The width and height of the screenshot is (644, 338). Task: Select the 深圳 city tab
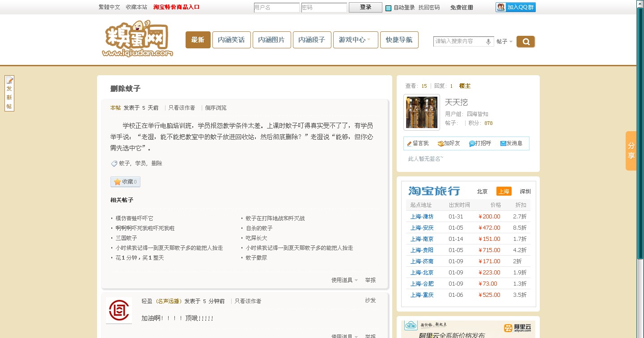point(525,192)
